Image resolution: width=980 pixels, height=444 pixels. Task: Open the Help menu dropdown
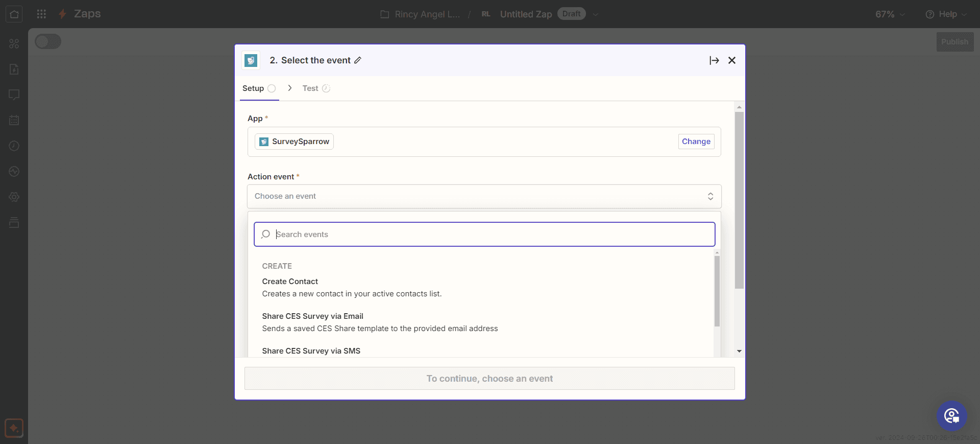[x=946, y=14]
